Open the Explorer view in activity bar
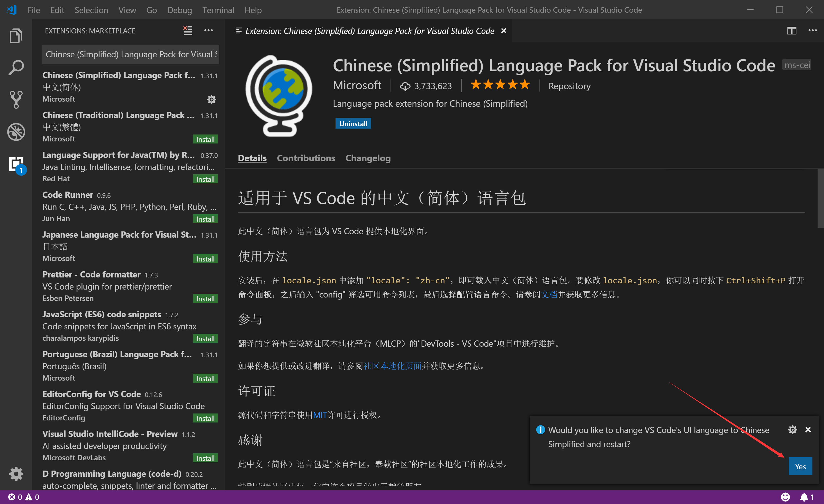Screen dimensions: 824x504 click(16, 35)
